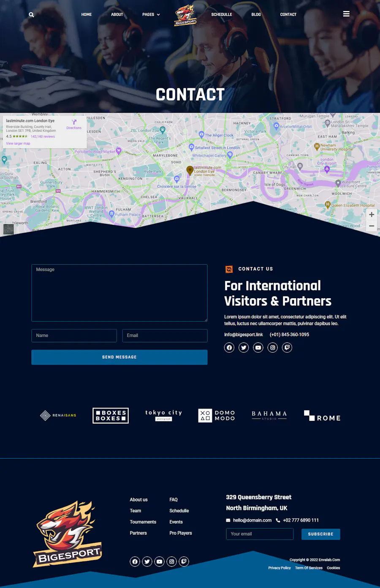Screen dimensions: 380x588
Task: Zoom out on the map
Action: coord(372,226)
